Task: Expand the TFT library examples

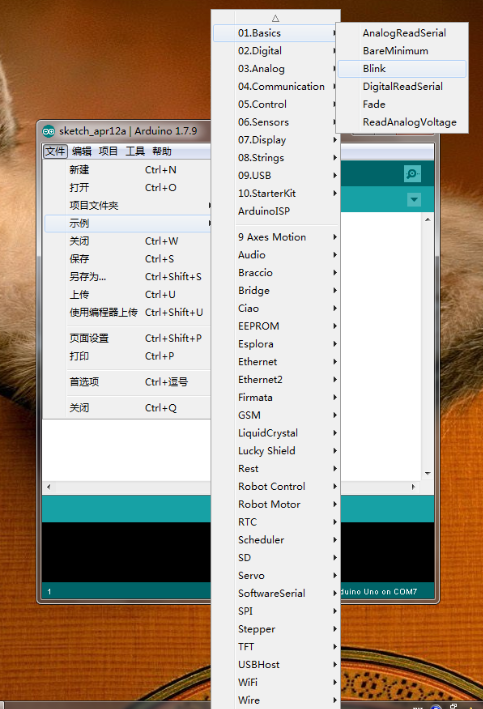Action: point(275,647)
